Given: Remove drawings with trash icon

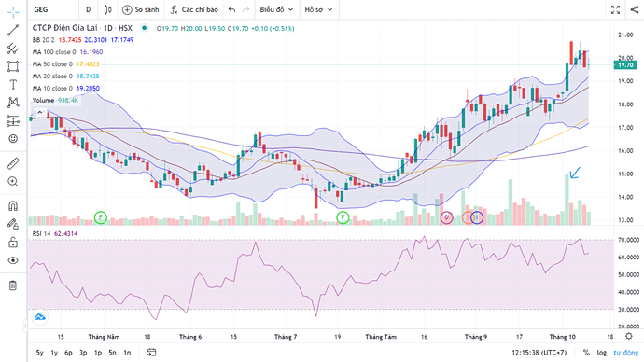Looking at the screenshot, I should (x=13, y=285).
